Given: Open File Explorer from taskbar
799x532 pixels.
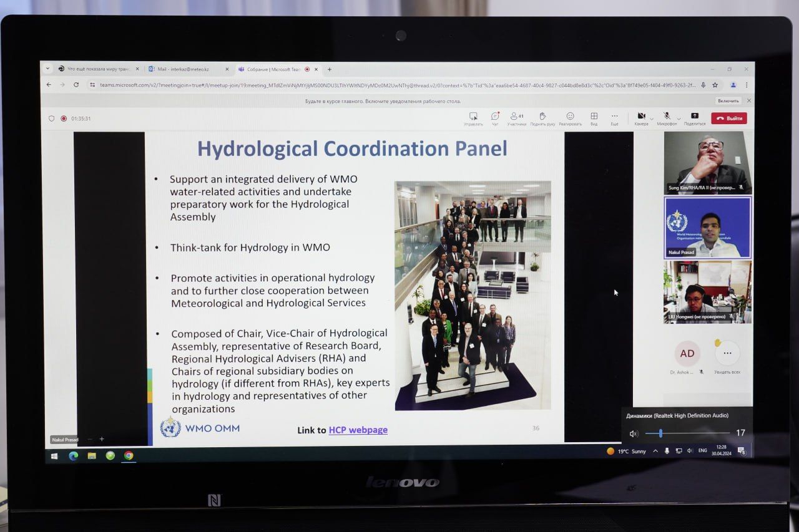Looking at the screenshot, I should (x=92, y=456).
